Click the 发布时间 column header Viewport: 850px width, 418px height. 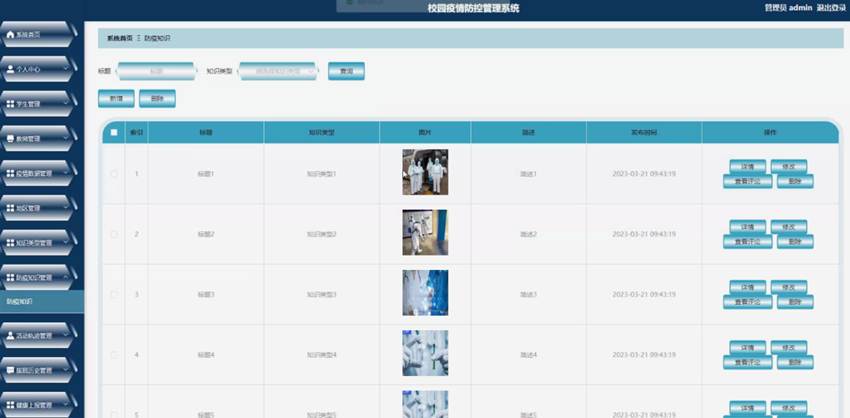(644, 132)
